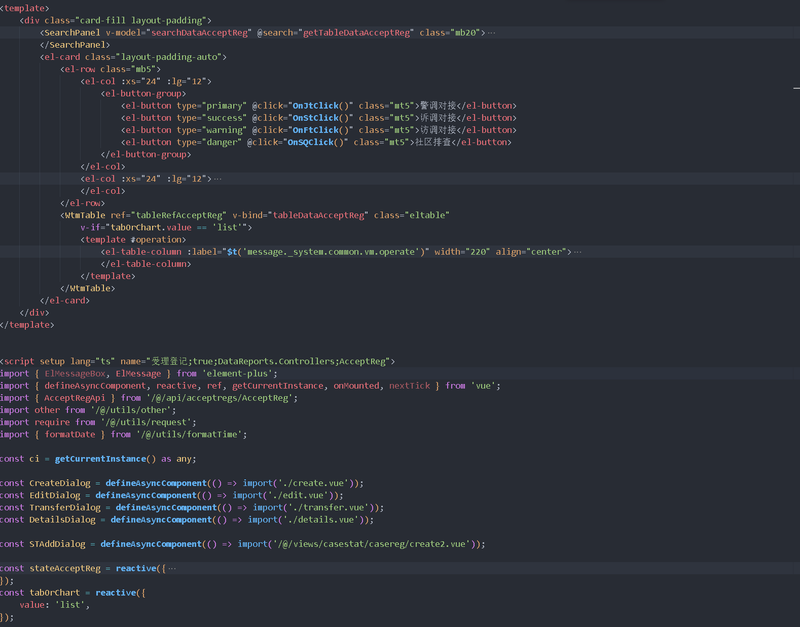
Task: Click 'getCurrentInstance()' in const ci line
Action: (x=105, y=459)
